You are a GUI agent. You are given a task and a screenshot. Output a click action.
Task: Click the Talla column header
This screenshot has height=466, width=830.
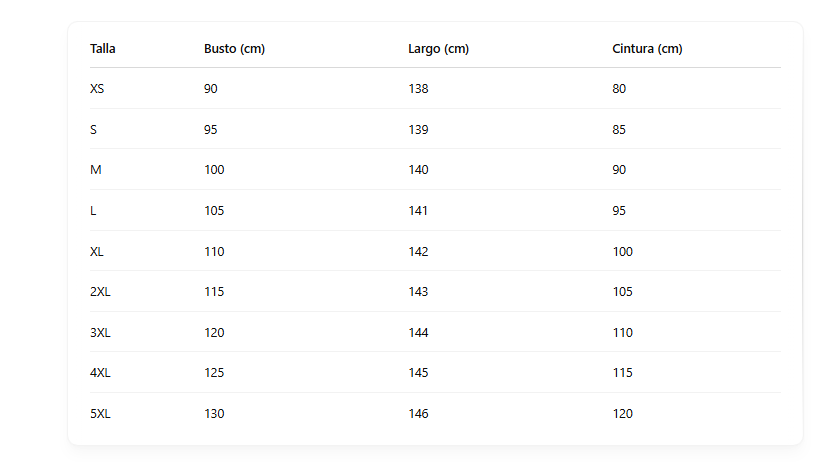[103, 48]
